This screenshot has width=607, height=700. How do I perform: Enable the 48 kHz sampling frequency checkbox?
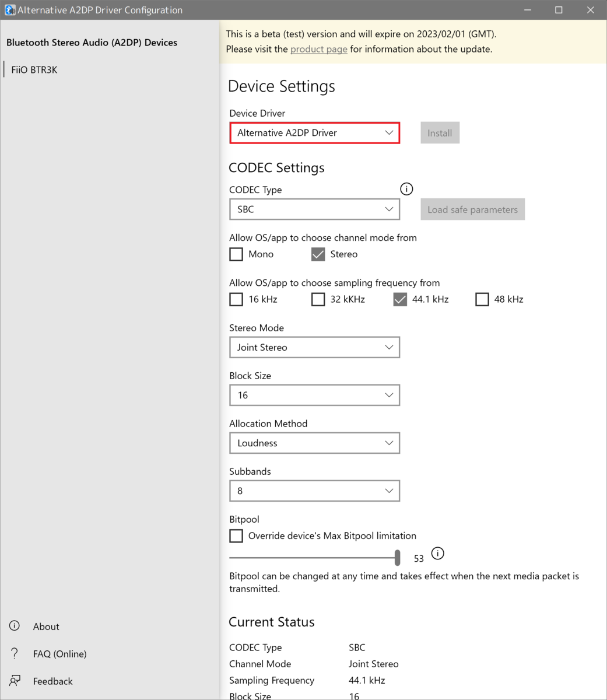(x=482, y=299)
